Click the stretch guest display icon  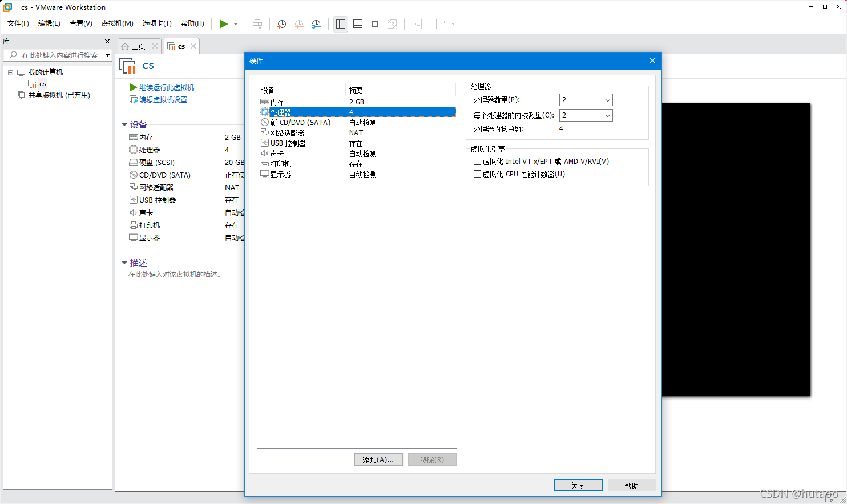(x=441, y=24)
